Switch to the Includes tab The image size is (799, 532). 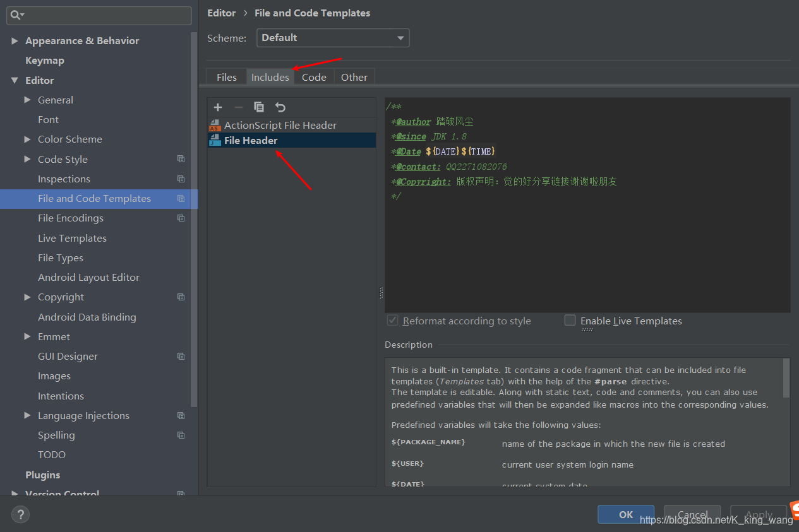270,77
